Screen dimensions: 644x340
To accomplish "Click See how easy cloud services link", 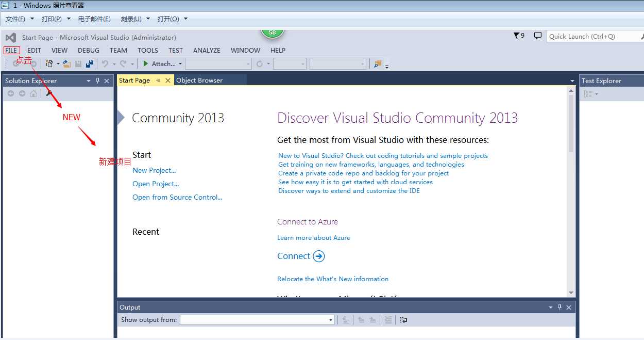I will click(355, 182).
